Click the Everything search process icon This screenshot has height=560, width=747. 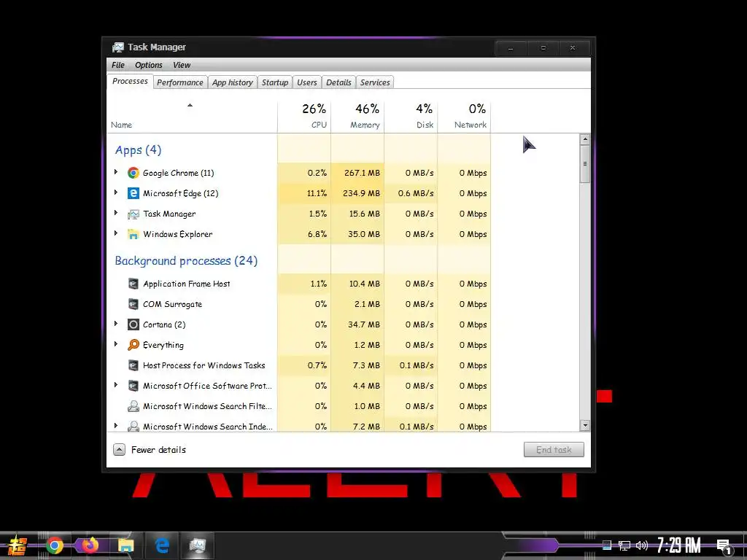coord(133,345)
